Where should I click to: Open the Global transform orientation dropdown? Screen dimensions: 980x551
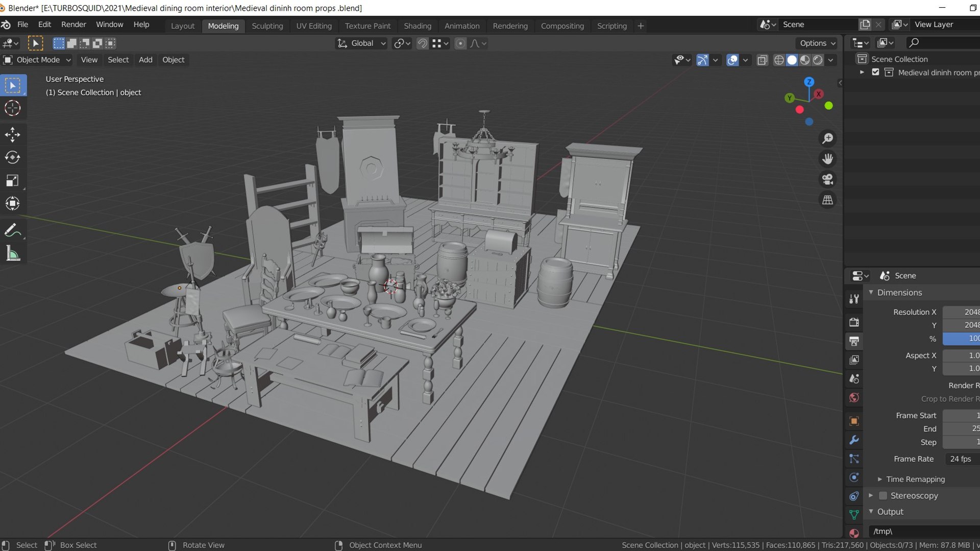click(x=361, y=43)
